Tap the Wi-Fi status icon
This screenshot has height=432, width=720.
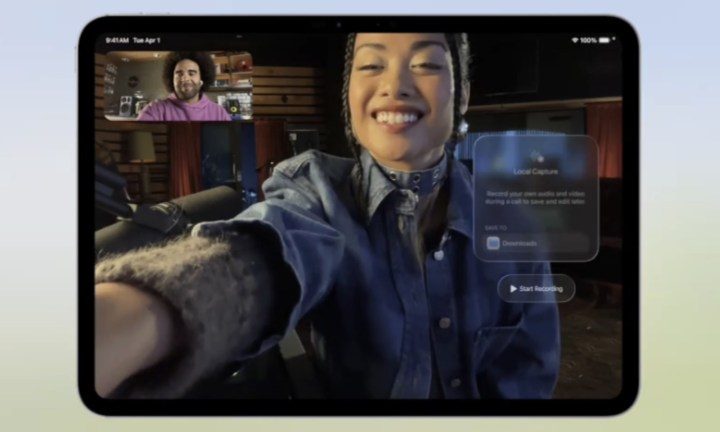pyautogui.click(x=575, y=41)
